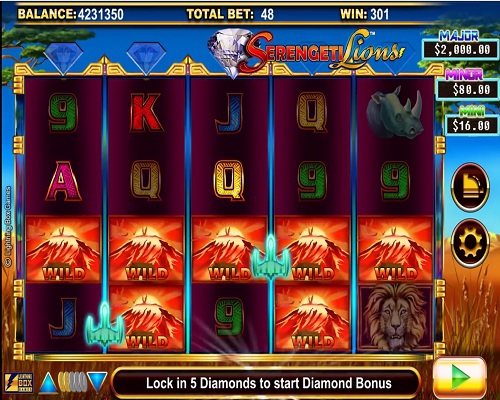Viewport: 500px width, 400px height.
Task: Spin the reels with the green play button
Action: click(x=460, y=378)
